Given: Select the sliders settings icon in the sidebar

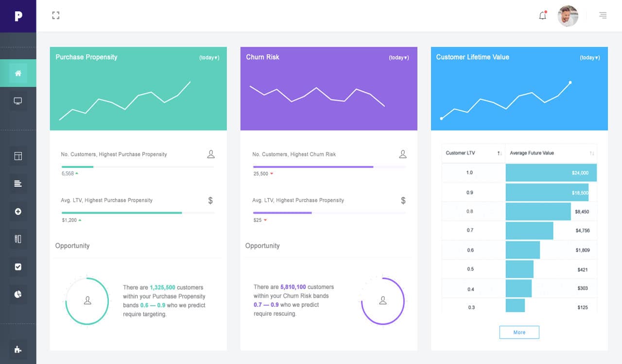Looking at the screenshot, I should [18, 239].
